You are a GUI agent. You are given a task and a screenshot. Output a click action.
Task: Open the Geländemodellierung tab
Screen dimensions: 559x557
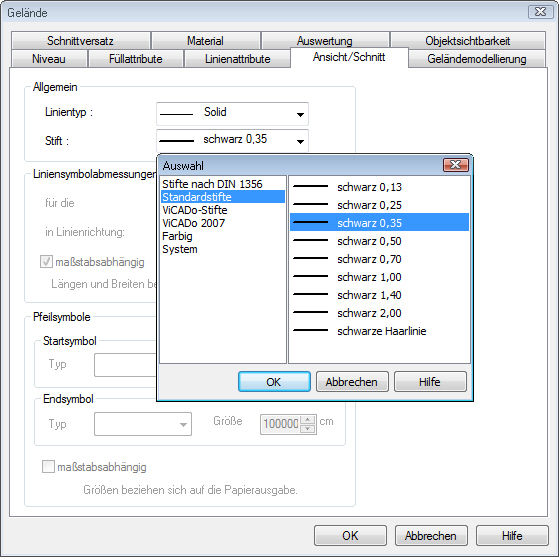tap(477, 59)
